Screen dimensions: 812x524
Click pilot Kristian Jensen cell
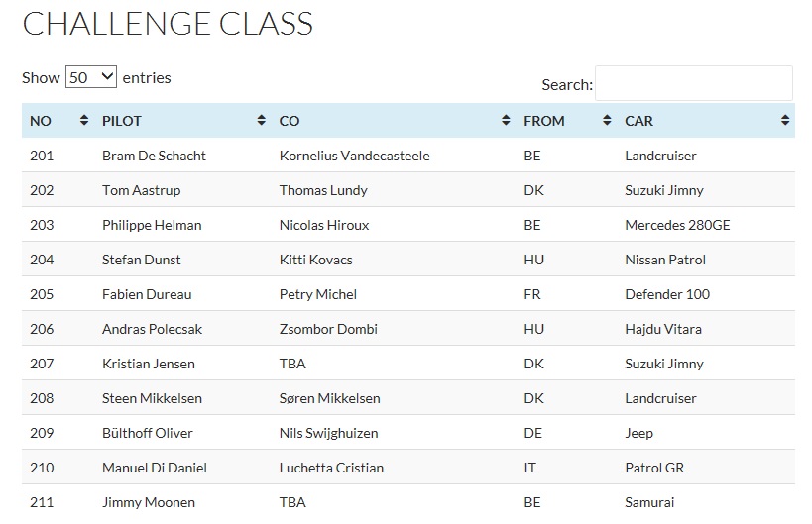pos(149,364)
